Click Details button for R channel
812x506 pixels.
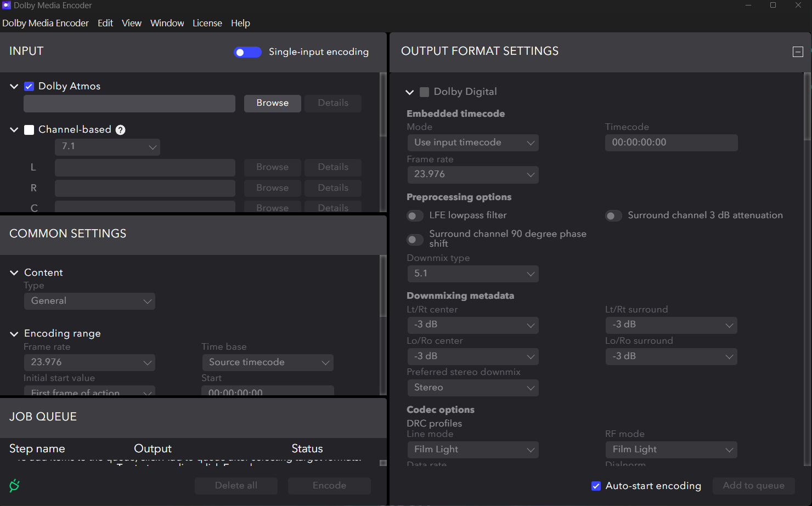(333, 188)
